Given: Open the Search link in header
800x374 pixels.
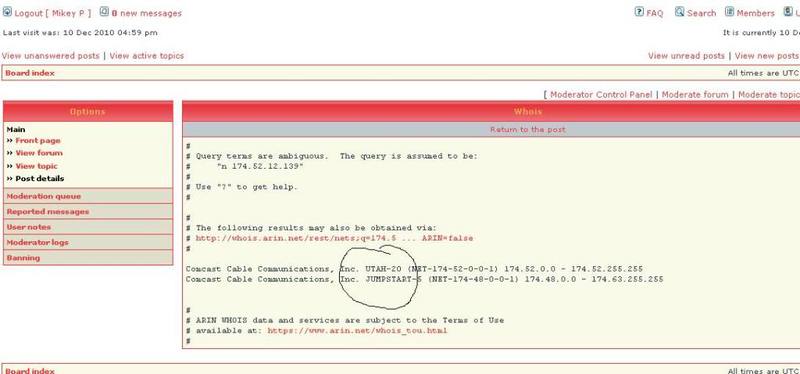Looking at the screenshot, I should pyautogui.click(x=702, y=13).
